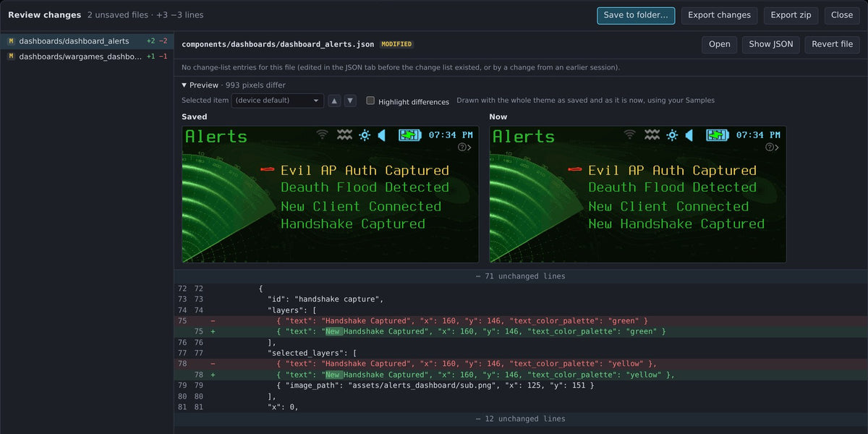Expand the 12 unchanged lines
This screenshot has height=434, width=868.
point(521,419)
